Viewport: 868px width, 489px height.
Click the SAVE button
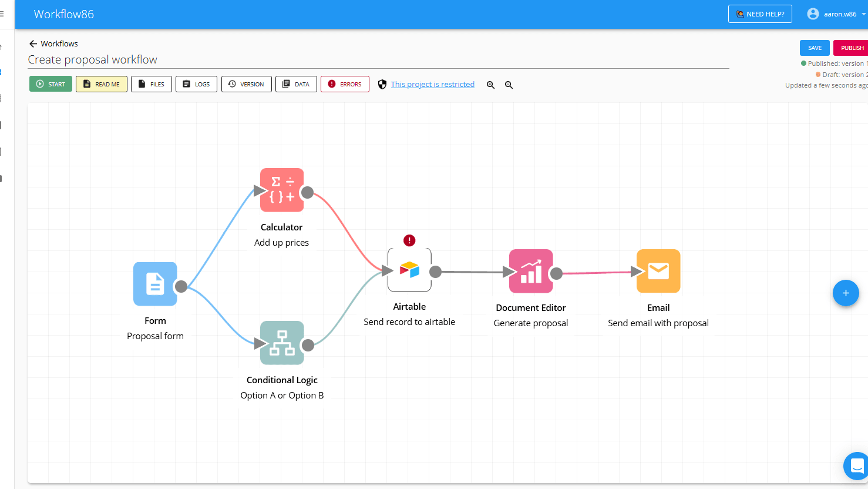(x=815, y=48)
